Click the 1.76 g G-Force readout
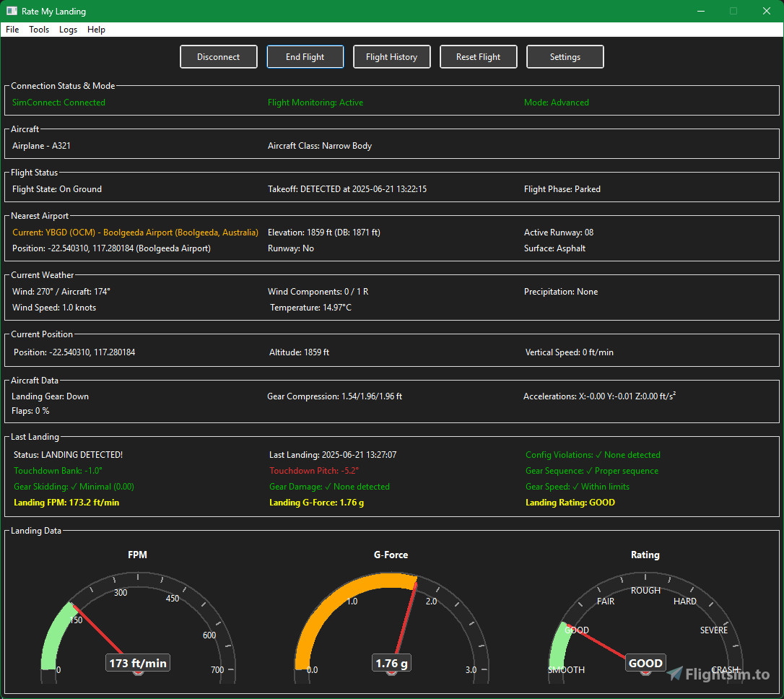The width and height of the screenshot is (784, 699). pyautogui.click(x=391, y=662)
